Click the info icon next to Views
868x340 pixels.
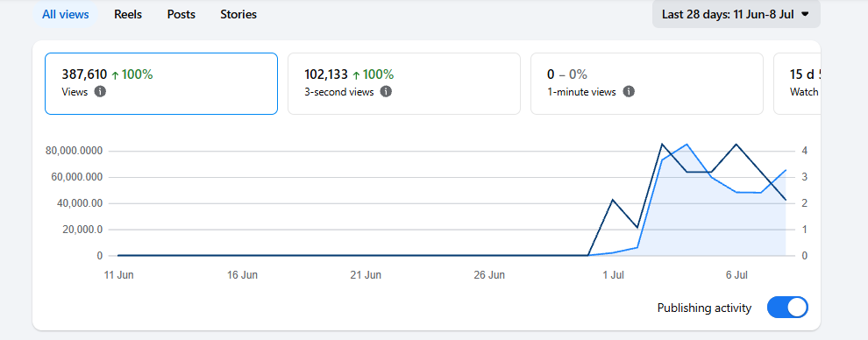pyautogui.click(x=100, y=92)
